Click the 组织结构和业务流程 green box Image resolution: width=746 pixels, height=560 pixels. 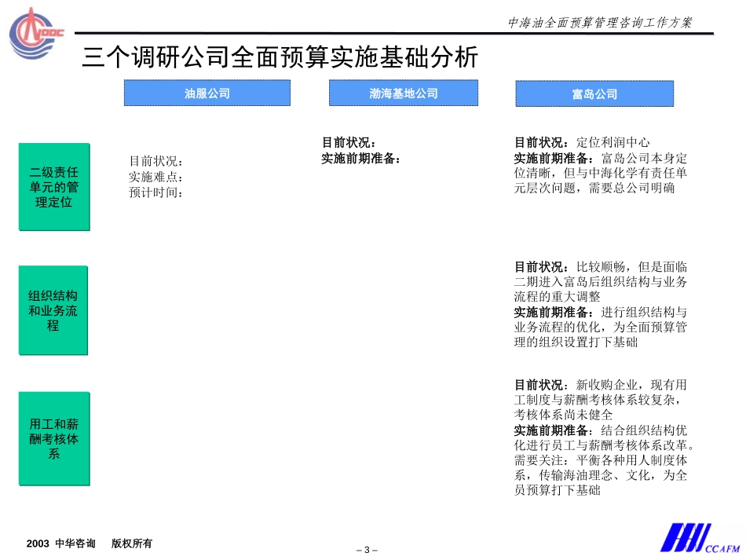tap(53, 310)
